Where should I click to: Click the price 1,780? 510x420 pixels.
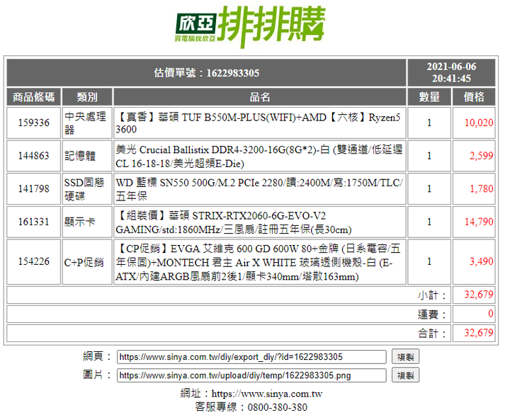click(x=482, y=188)
